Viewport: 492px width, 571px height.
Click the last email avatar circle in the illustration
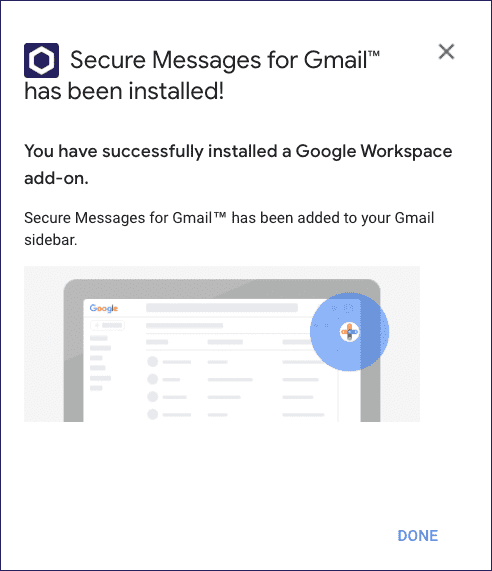[x=153, y=414]
